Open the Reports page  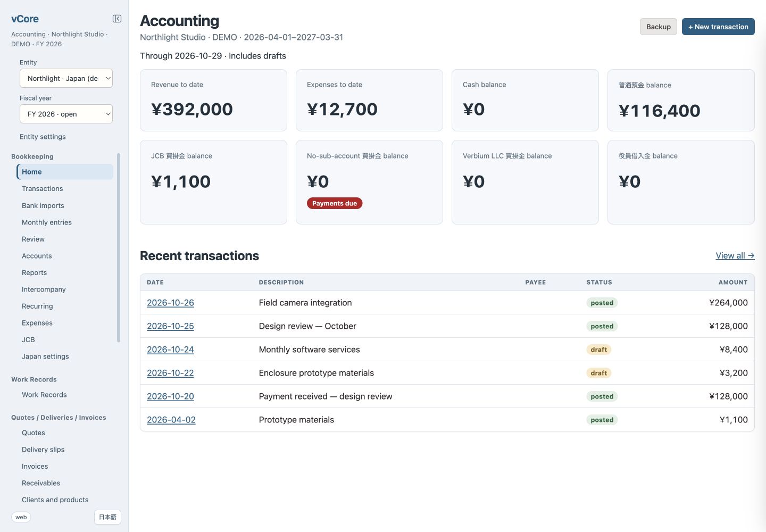34,273
